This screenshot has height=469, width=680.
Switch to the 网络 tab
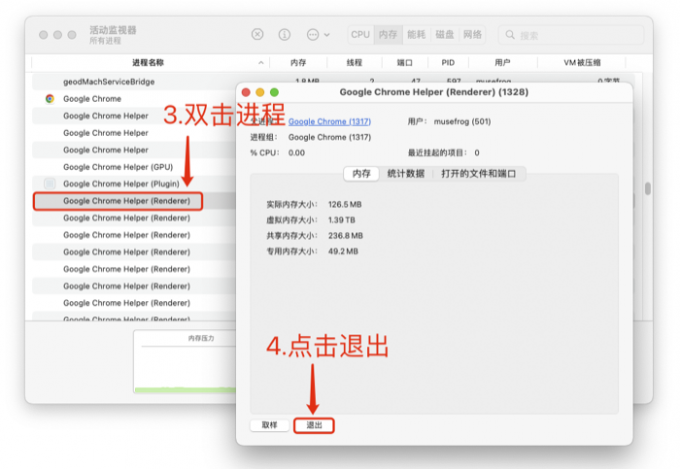click(472, 34)
